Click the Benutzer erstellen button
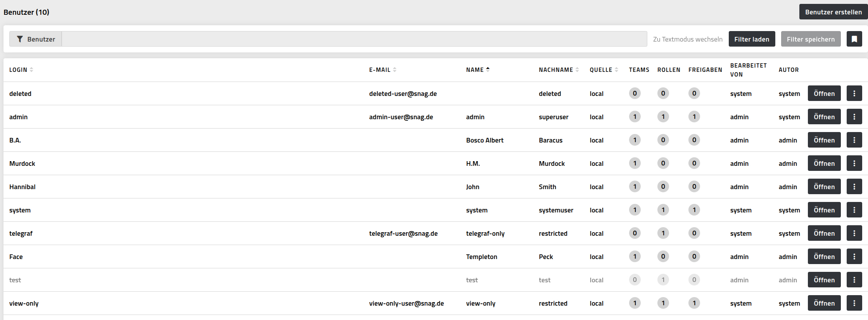Viewport: 868px width, 320px height. pos(833,12)
